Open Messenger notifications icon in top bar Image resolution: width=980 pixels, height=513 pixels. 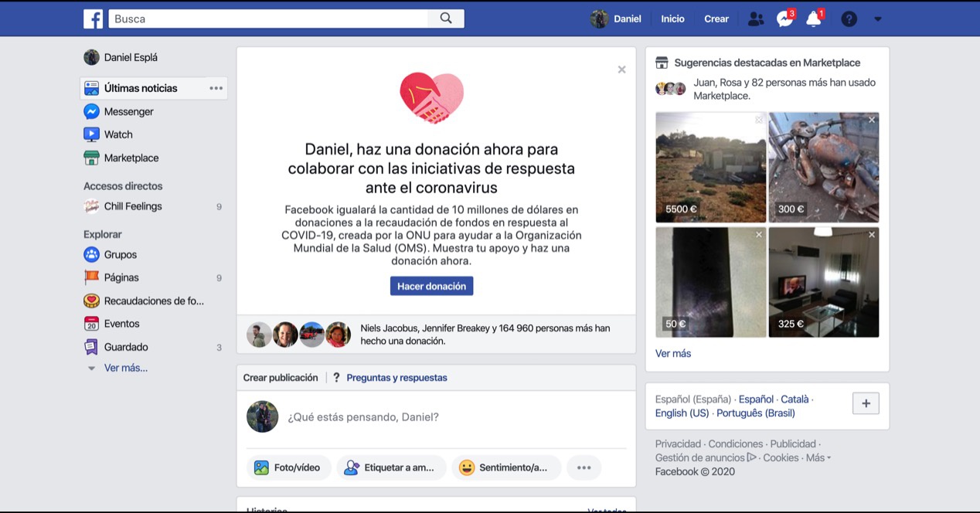coord(784,19)
